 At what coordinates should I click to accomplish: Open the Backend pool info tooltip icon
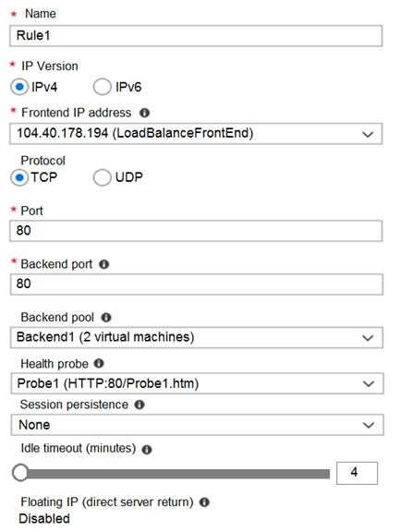(106, 318)
